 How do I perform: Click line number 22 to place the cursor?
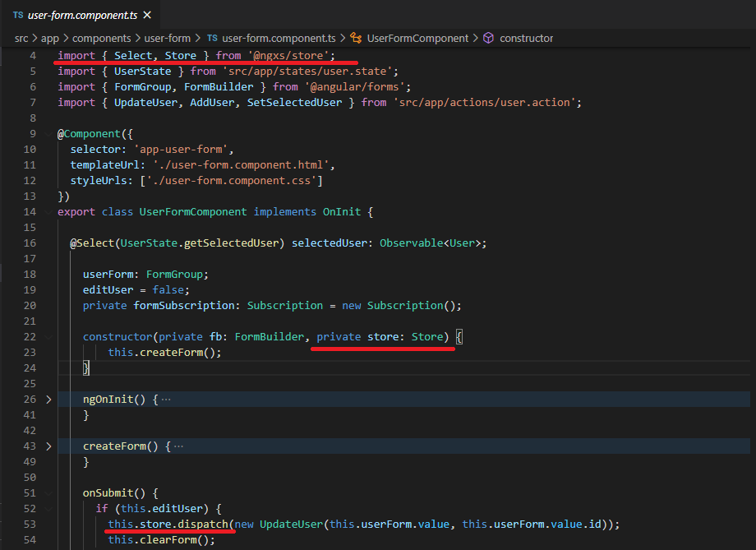(30, 336)
